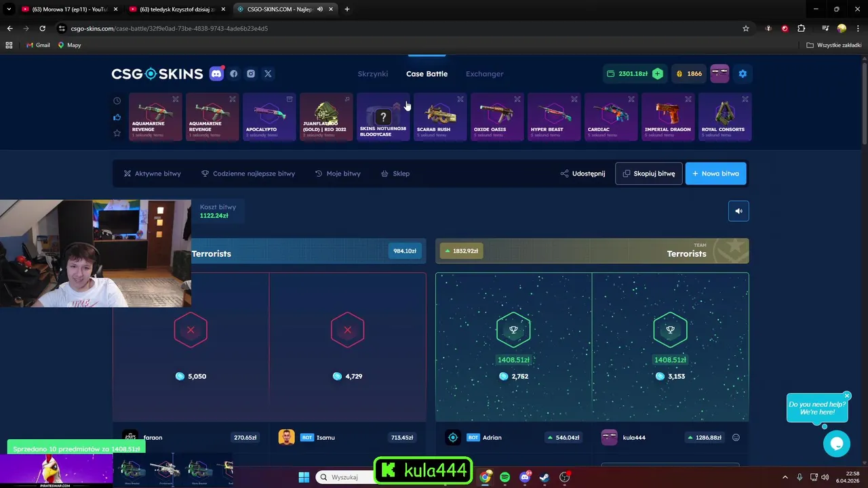This screenshot has height=488, width=868.
Task: Click the Koszt bitwy 1122.24zł value
Action: [x=214, y=216]
